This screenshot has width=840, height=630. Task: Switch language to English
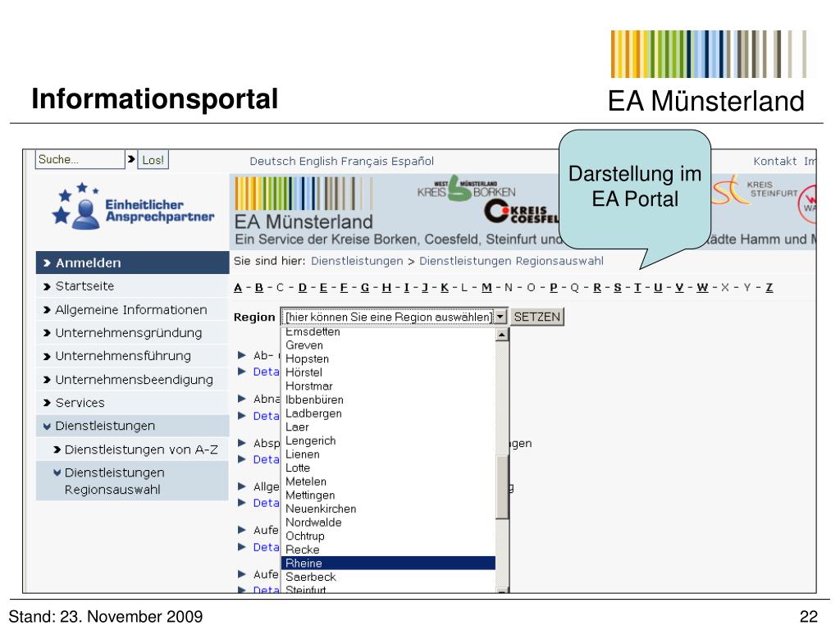tap(317, 162)
